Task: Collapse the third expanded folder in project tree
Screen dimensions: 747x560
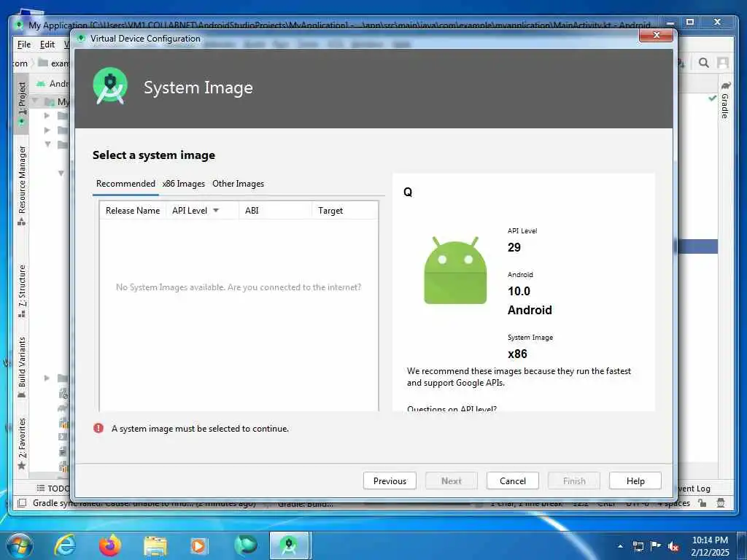Action: (47, 144)
